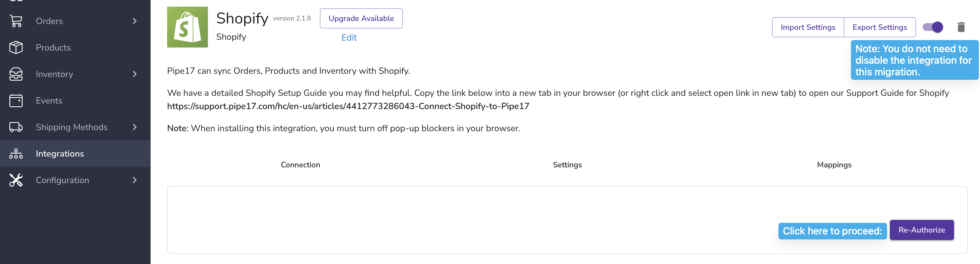Expand the Shipping Methods chevron
Image resolution: width=980 pixels, height=264 pixels.
coord(135,127)
